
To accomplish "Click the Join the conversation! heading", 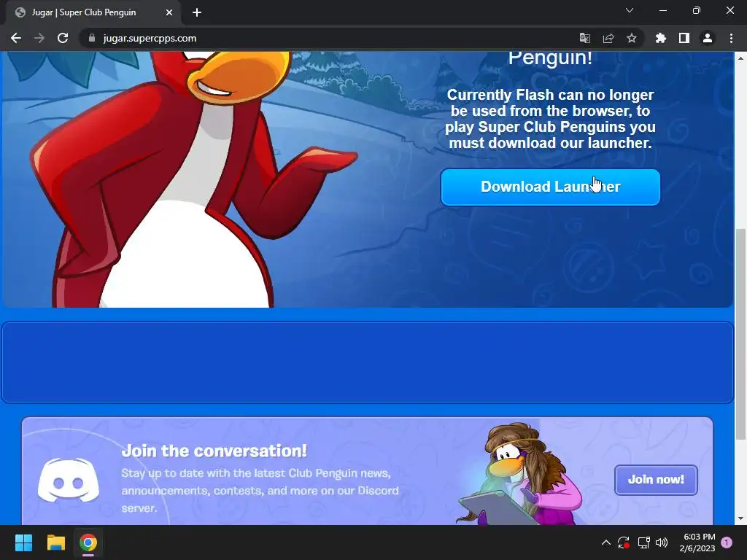I will (214, 451).
